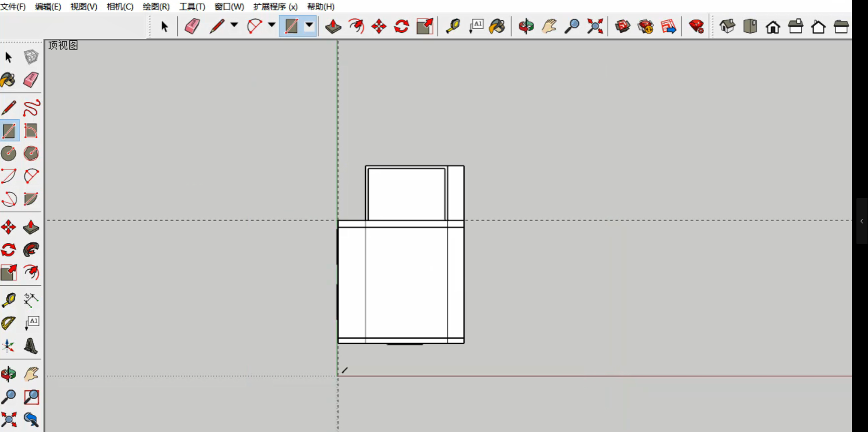Select the Eraser tool in top toolbar
This screenshot has height=432, width=868.
coord(192,26)
